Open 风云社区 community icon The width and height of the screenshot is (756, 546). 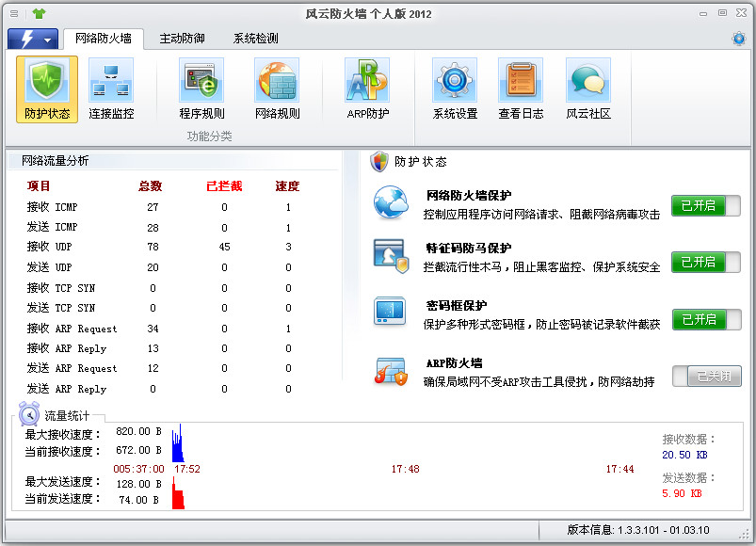[x=588, y=89]
